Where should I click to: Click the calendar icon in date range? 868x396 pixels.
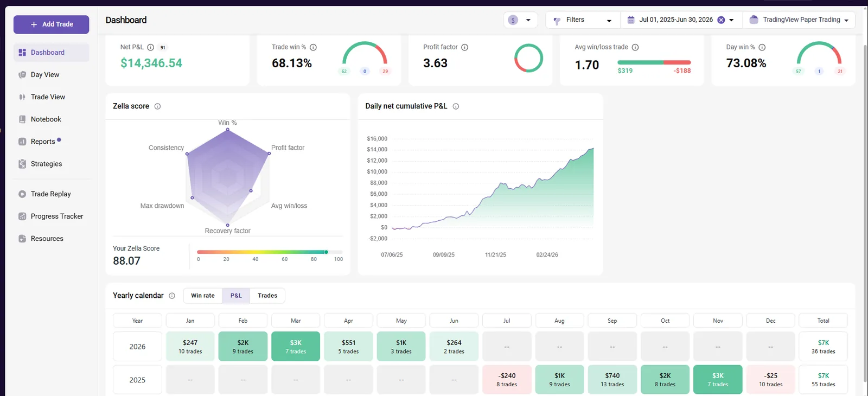(x=631, y=20)
